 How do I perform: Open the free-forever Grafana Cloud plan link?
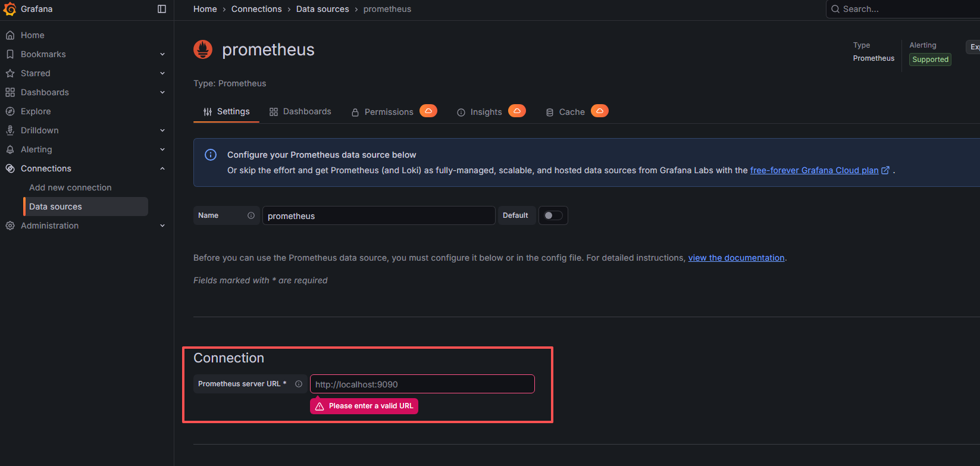814,170
